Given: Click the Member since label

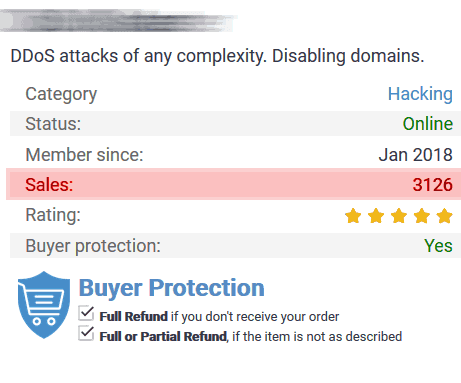Looking at the screenshot, I should point(84,155).
